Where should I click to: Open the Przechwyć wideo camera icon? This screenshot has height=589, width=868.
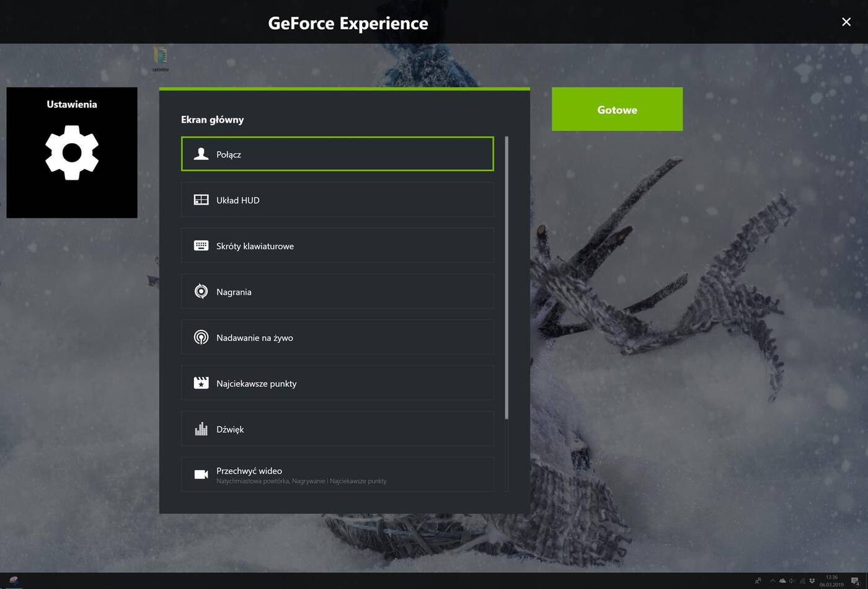click(x=201, y=474)
